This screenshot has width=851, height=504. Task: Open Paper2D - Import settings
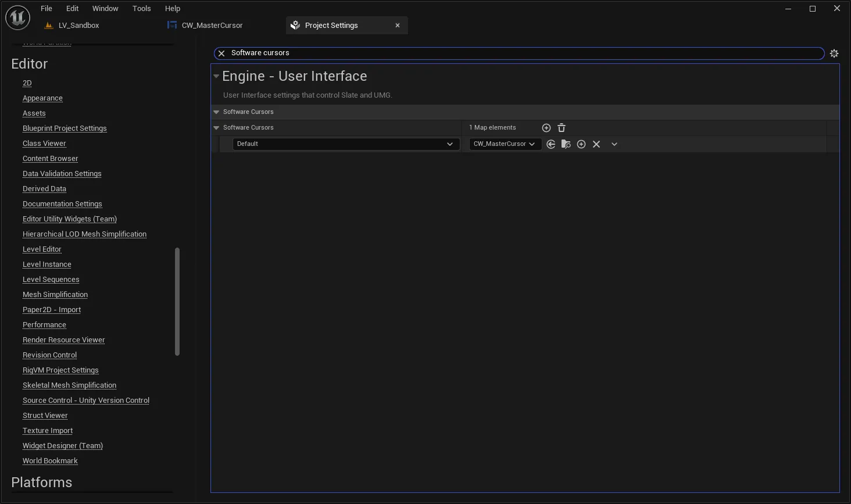[52, 310]
